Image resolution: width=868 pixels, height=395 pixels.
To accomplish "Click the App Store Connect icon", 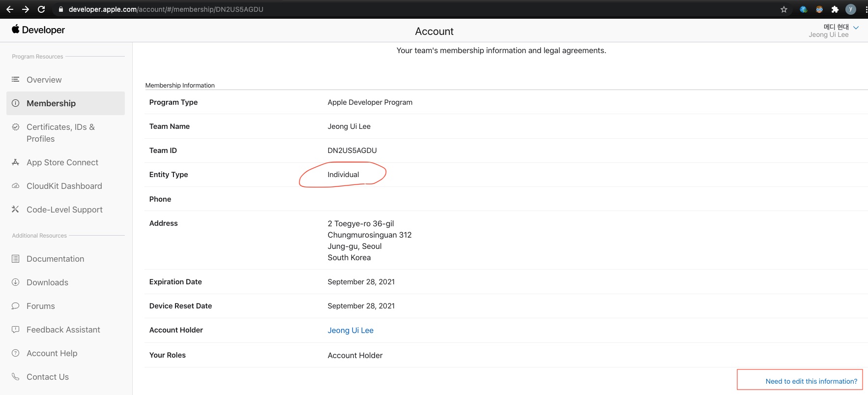I will [x=16, y=162].
